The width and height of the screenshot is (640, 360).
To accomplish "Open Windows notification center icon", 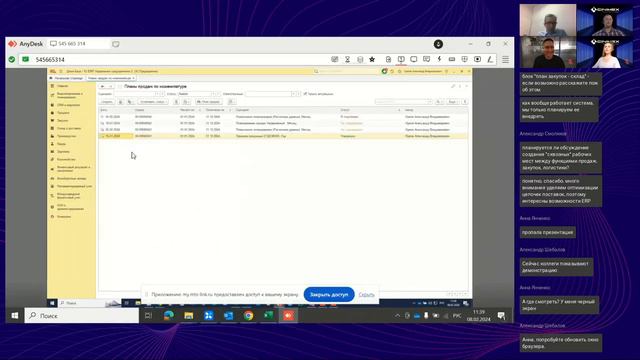I will tap(501, 316).
